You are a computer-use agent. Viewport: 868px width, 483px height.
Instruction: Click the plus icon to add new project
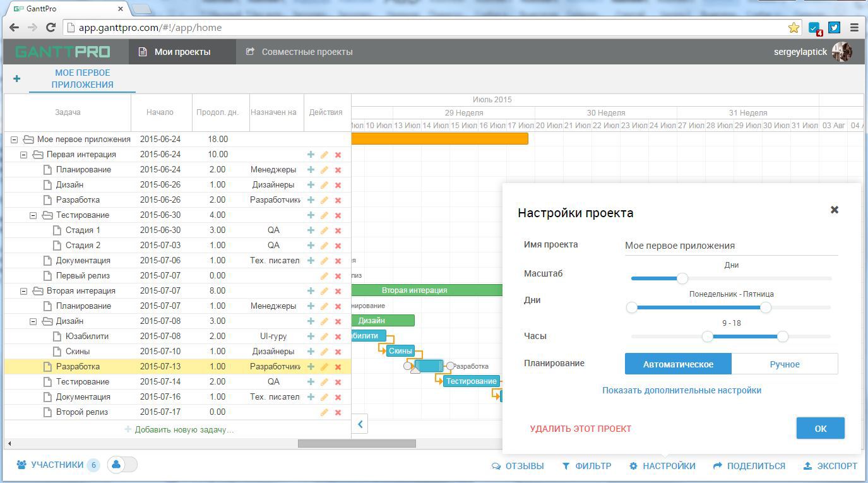17,79
